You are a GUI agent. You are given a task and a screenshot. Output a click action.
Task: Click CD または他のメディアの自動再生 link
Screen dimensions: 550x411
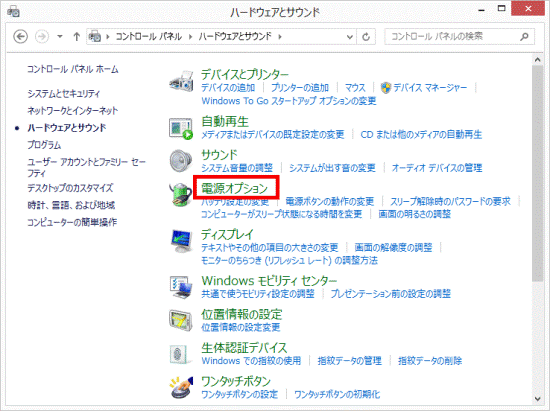(x=421, y=135)
